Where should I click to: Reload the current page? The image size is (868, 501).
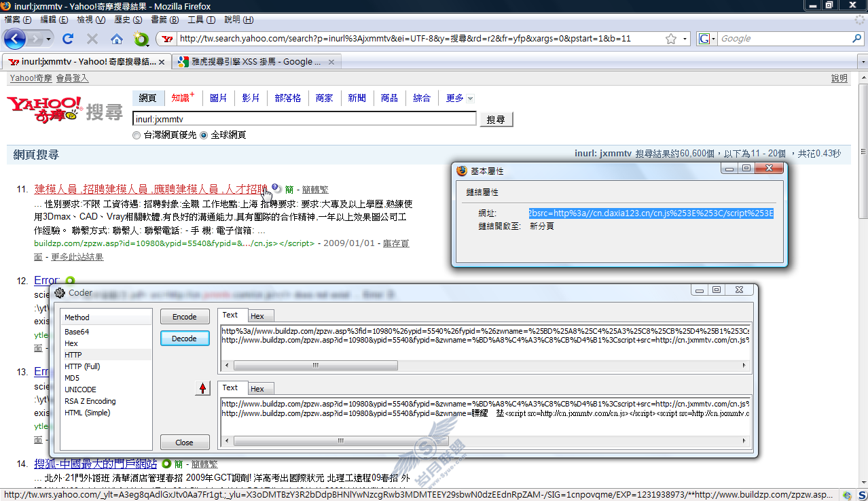tap(68, 39)
